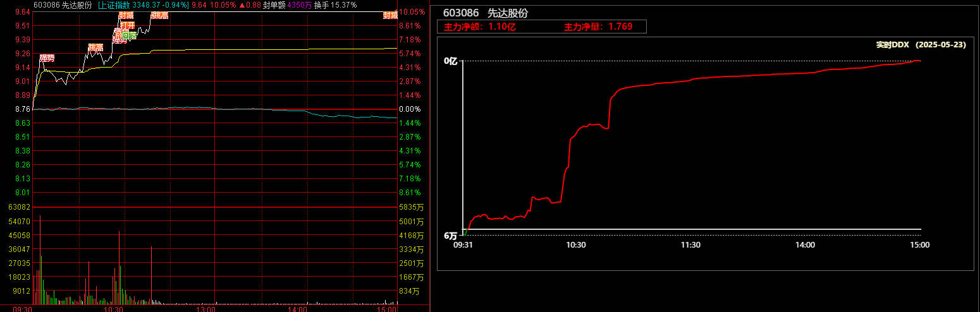
Task: Click the 封减 marker at the session close
Action: pyautogui.click(x=391, y=15)
